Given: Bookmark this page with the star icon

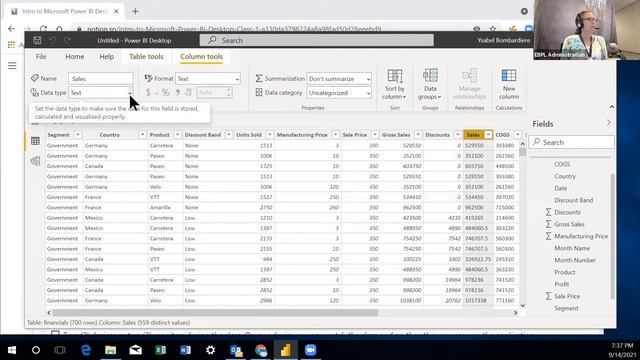Looking at the screenshot, I should point(493,29).
